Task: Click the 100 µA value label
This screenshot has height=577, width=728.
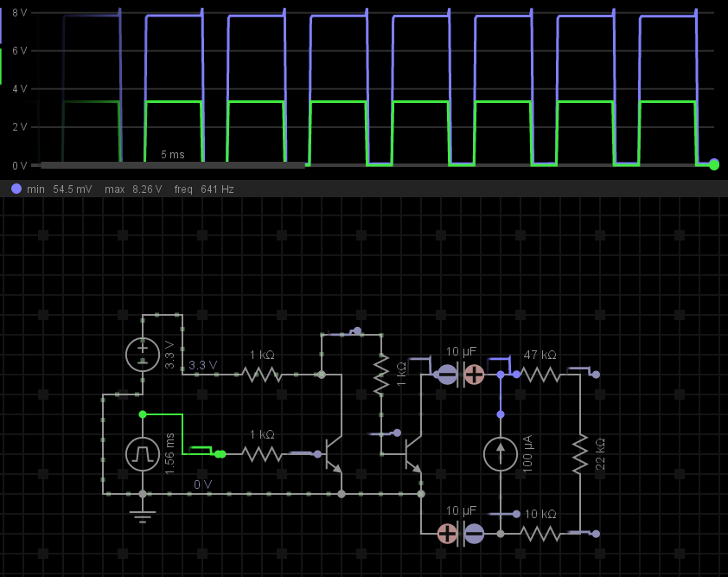Action: pos(528,454)
